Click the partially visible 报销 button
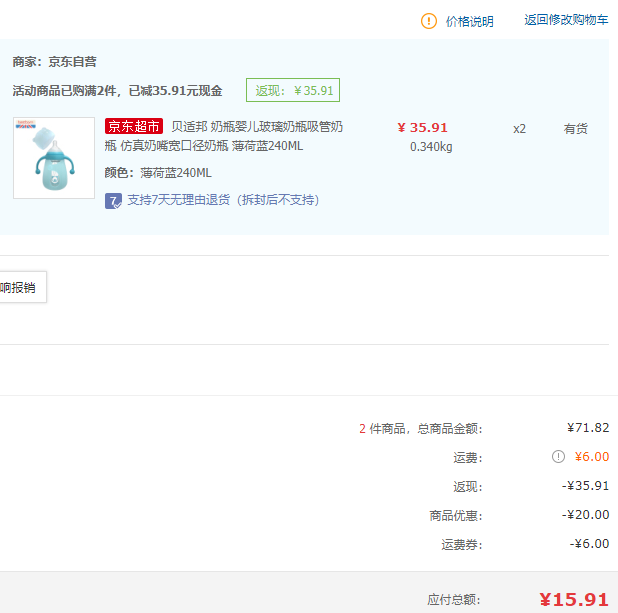Image resolution: width=618 pixels, height=613 pixels. click(22, 287)
